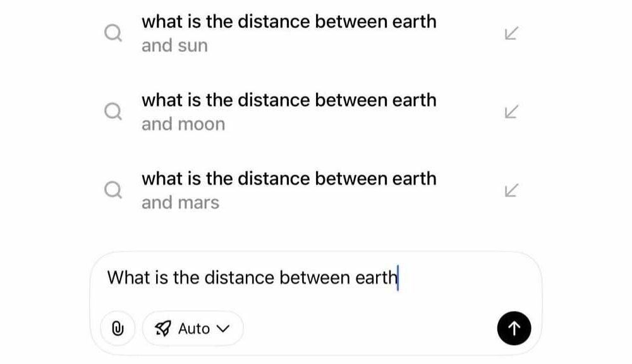Click the magnifier icon next to the moon suggestion
Image resolution: width=632 pixels, height=364 pixels.
coord(113,111)
